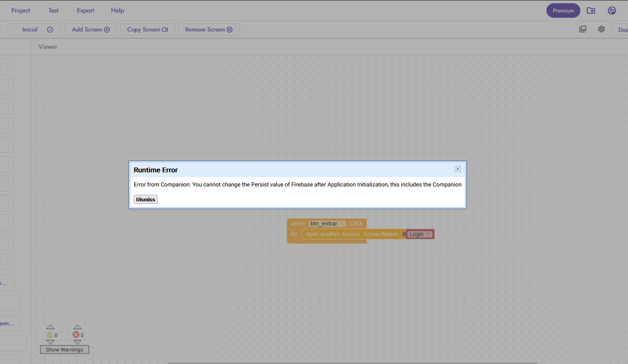Click the Add Screen button
628x364 pixels.
[91, 29]
